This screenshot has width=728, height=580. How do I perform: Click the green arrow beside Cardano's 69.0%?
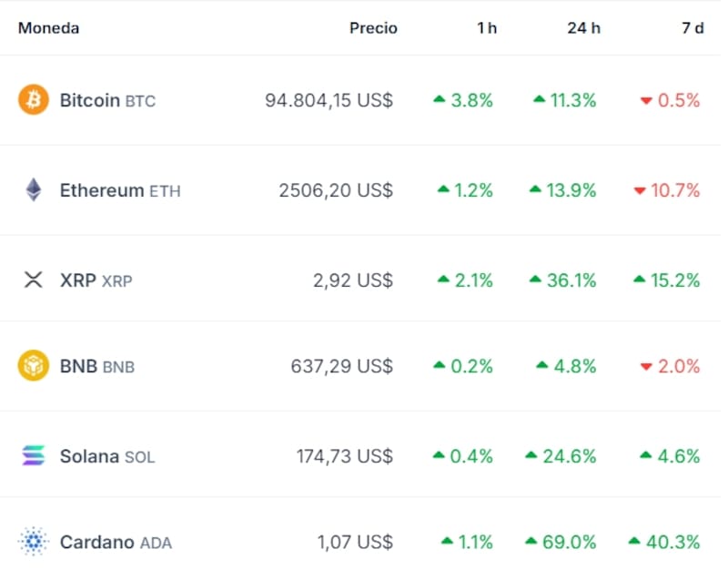[x=532, y=542]
